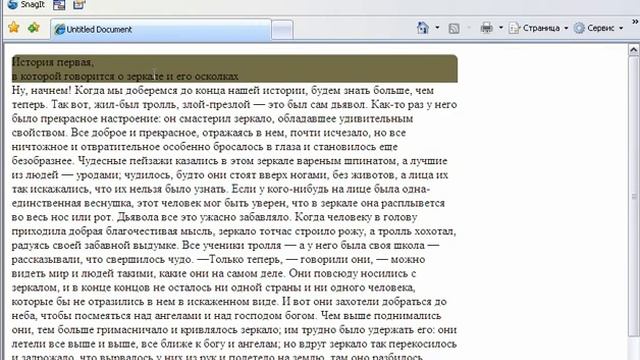Click the line starting "теперь. Так вот, жил-был"
This screenshot has height=360, width=640.
pyautogui.click(x=234, y=104)
